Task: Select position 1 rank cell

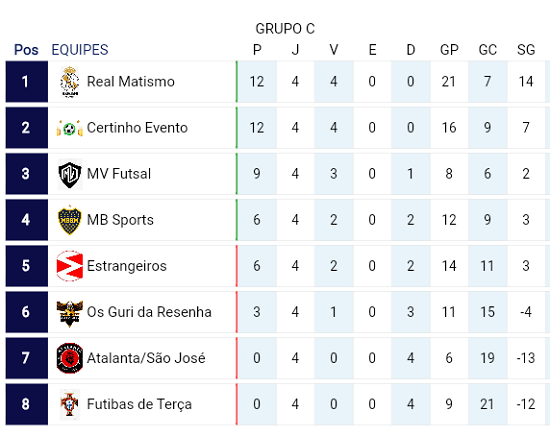Action: pos(27,82)
